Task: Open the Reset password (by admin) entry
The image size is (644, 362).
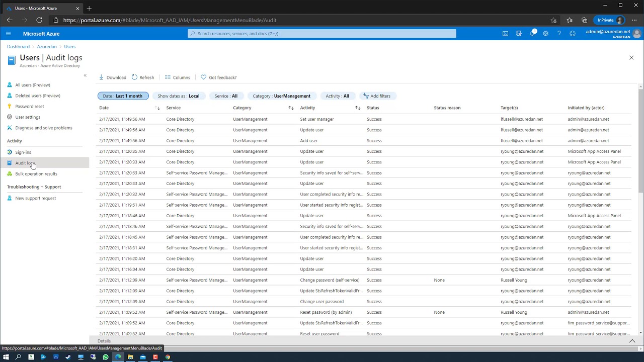Action: tap(364, 312)
